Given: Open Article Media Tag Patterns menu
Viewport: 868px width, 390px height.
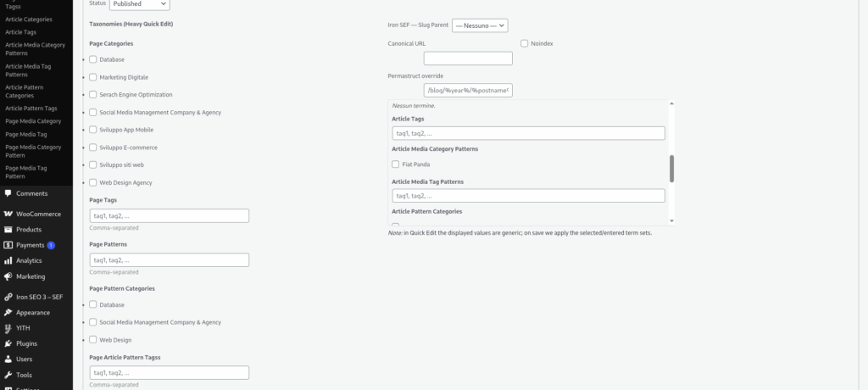Looking at the screenshot, I should point(28,70).
